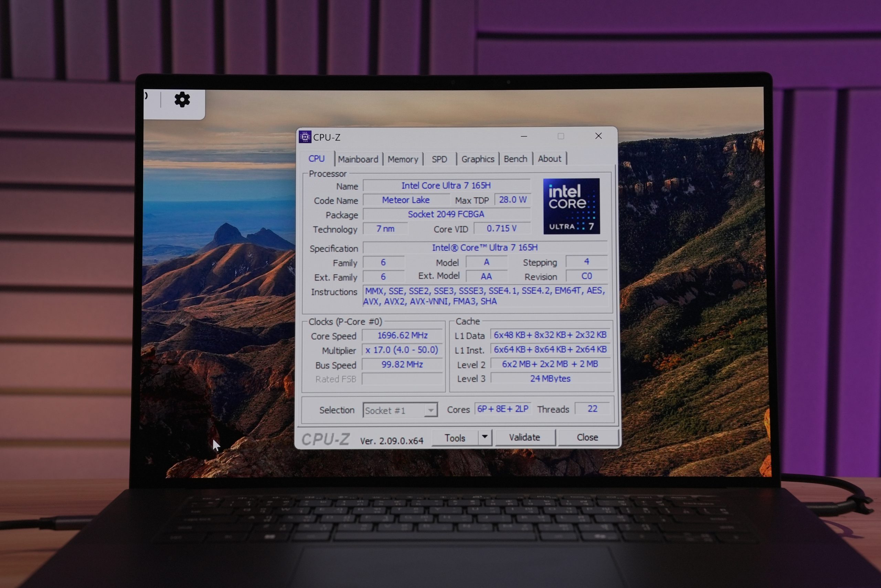The width and height of the screenshot is (881, 588).
Task: Click the Bus Speed 99.82 MHz value
Action: pos(402,364)
